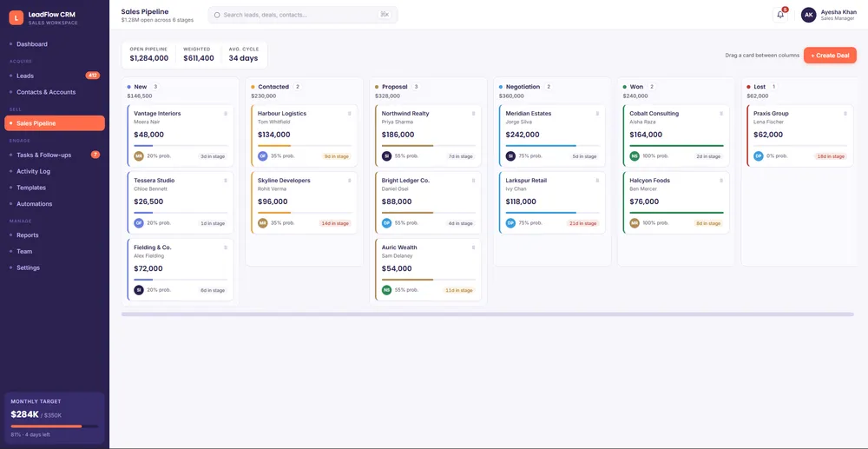Open Templates in sidebar
This screenshot has height=449, width=868.
click(x=54, y=188)
